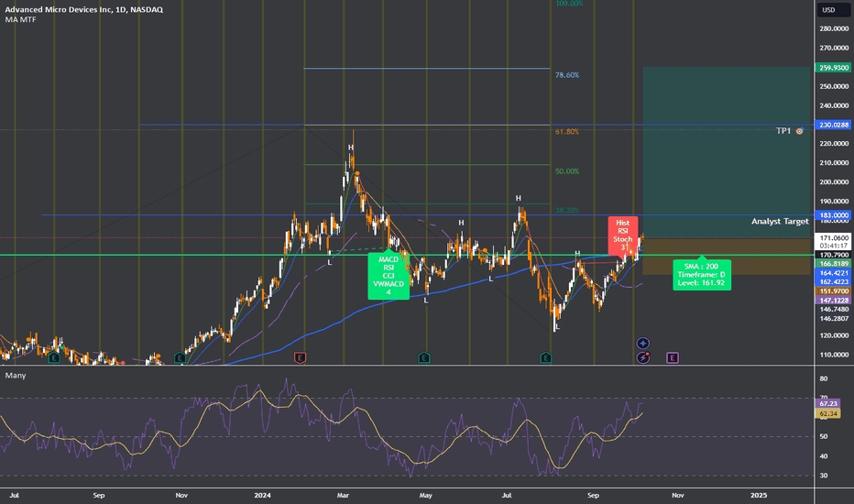
Task: Open the green earnings marker after Jul 2024
Action: point(546,358)
